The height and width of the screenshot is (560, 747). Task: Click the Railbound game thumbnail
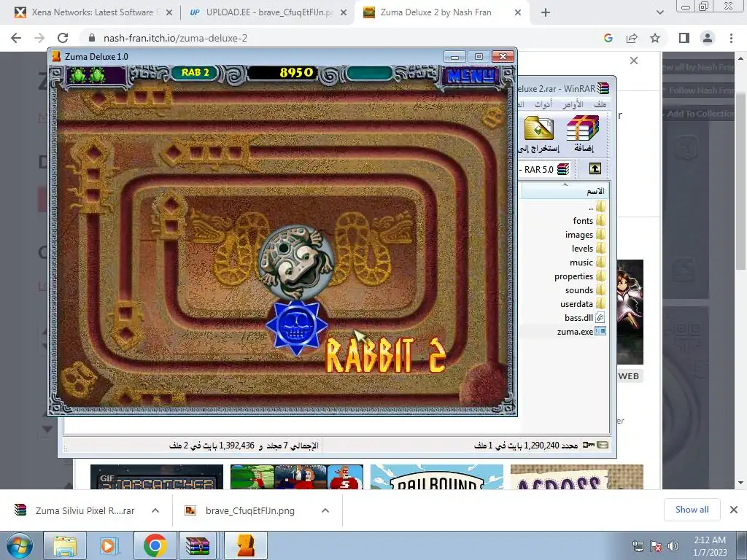437,477
